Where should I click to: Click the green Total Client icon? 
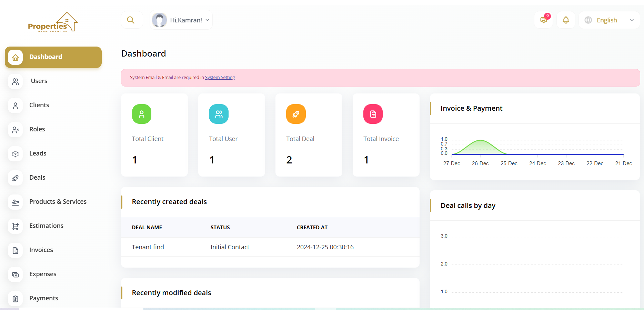[142, 114]
